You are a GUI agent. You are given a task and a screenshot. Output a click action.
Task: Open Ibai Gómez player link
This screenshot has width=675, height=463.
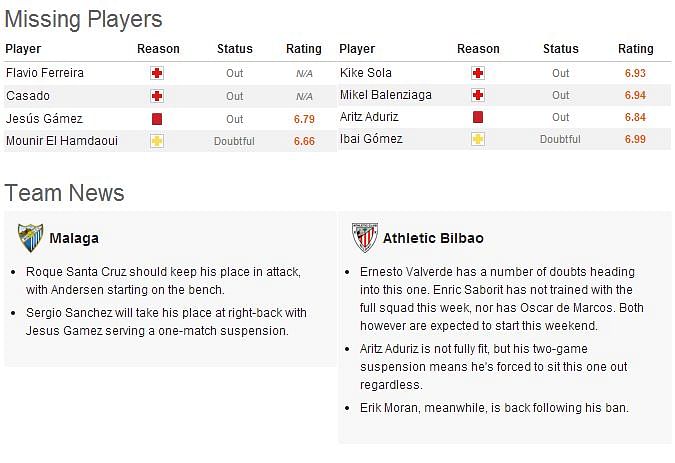point(371,139)
